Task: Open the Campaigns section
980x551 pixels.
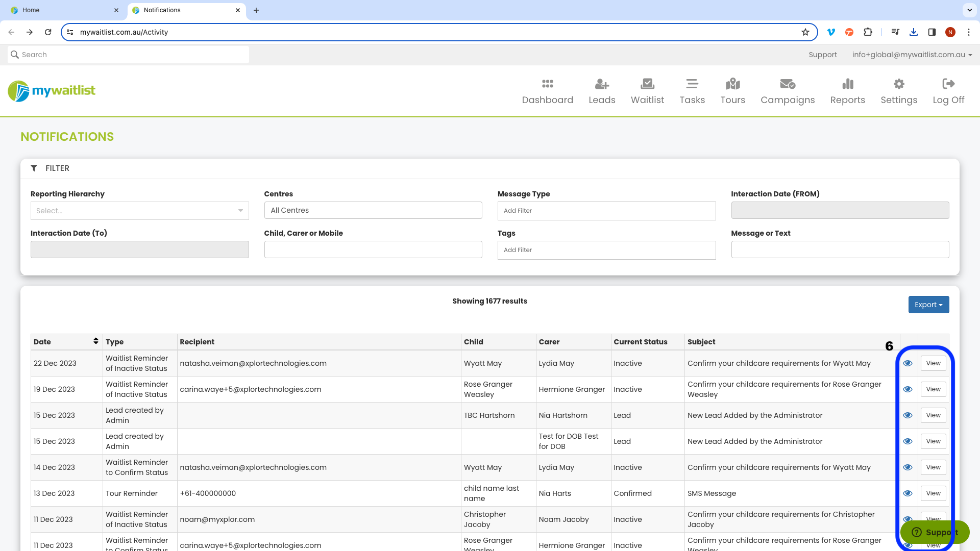Action: tap(788, 92)
